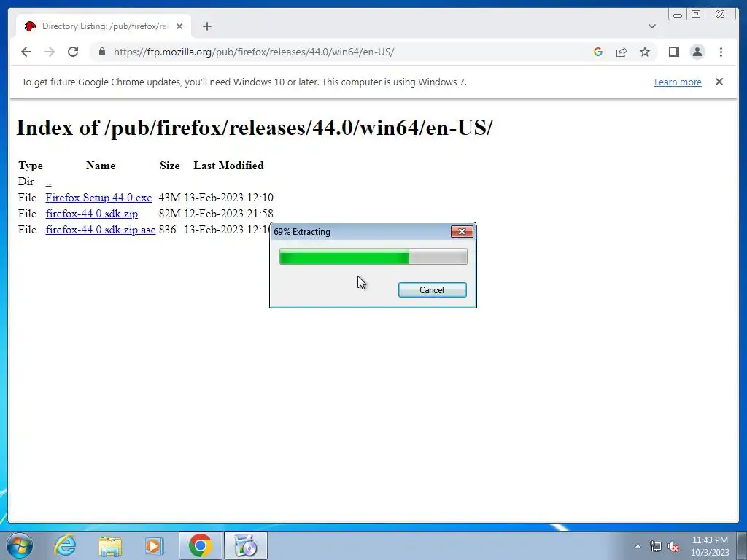The width and height of the screenshot is (747, 560).
Task: Open Chrome's three-dot menu
Action: (x=721, y=52)
